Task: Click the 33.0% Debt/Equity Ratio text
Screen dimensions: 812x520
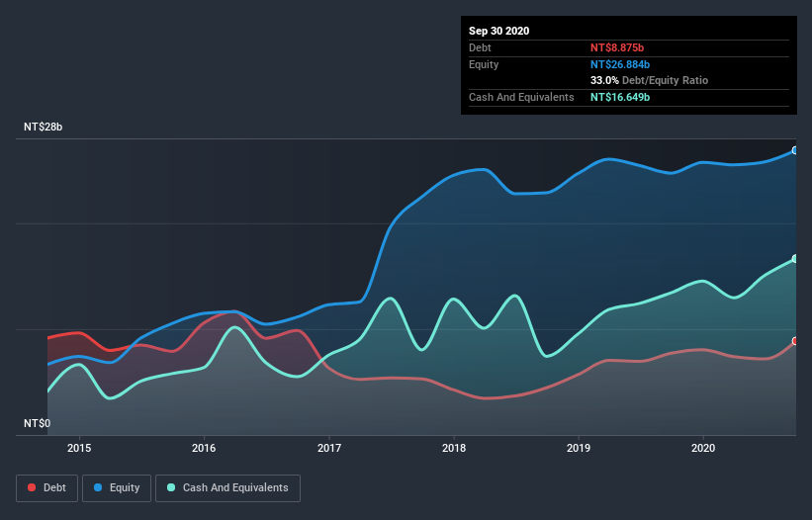Action: tap(649, 81)
